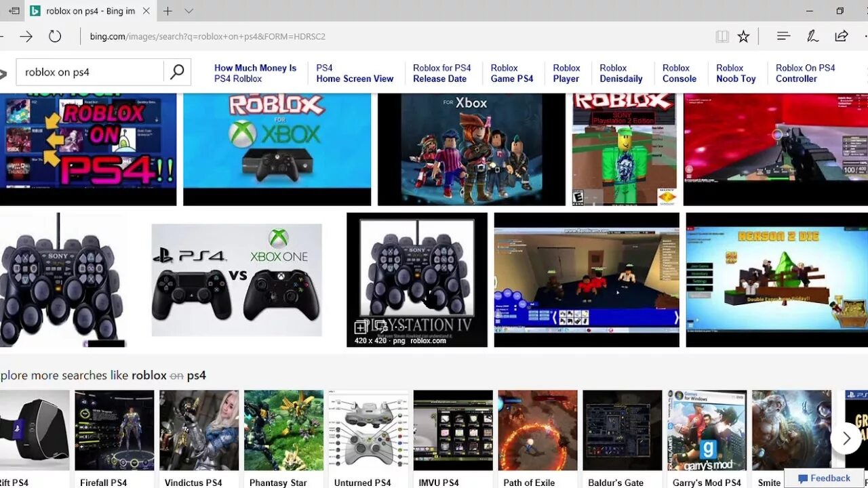Open Roblox On PS4 Controller suggestion
Screen dimensions: 868x488
point(805,73)
